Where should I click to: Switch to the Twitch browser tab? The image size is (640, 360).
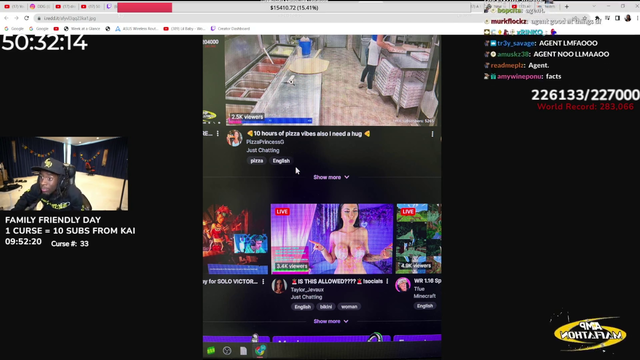109,7
